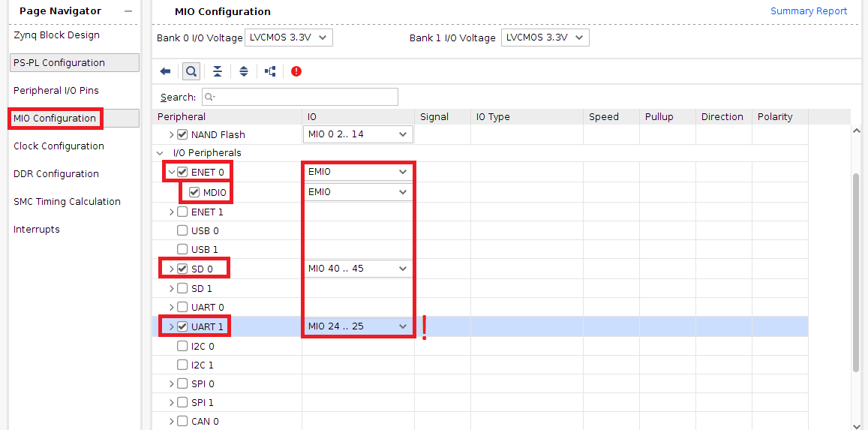This screenshot has height=430, width=868.
Task: Enable the I2C 1 checkbox
Action: [182, 365]
